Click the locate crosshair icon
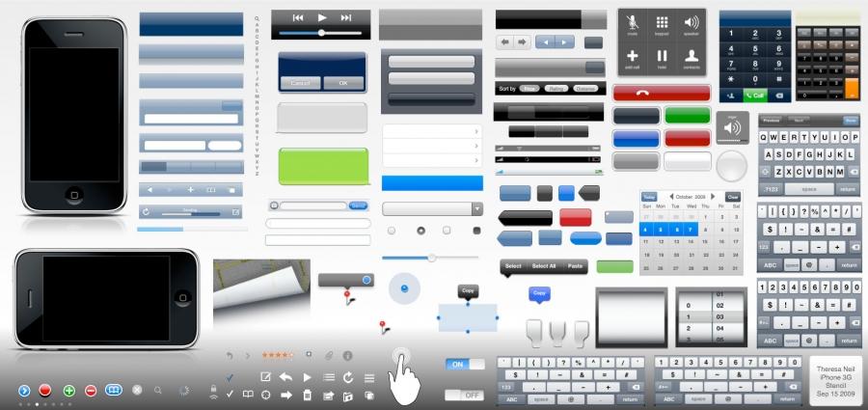 (x=266, y=395)
